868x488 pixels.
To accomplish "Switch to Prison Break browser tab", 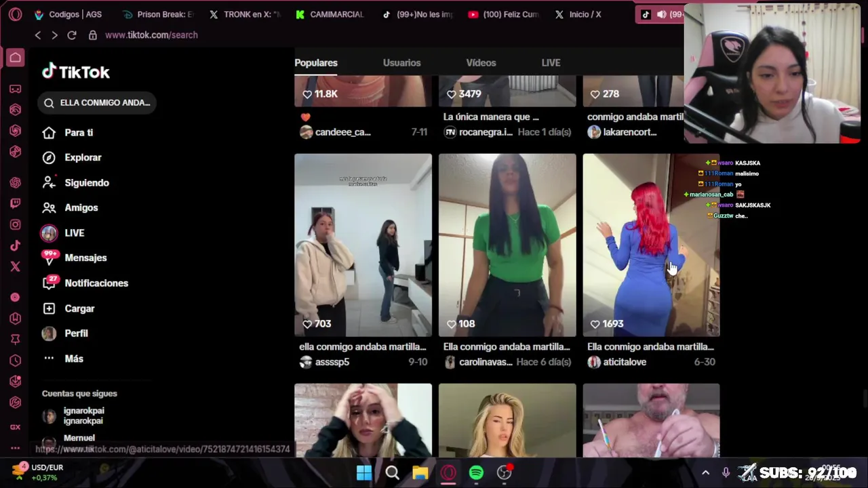I will coord(158,14).
